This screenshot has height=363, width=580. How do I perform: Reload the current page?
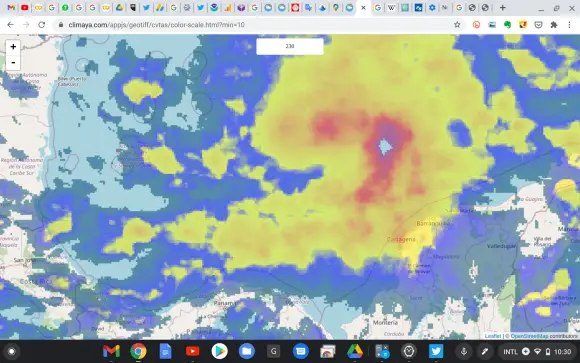click(41, 25)
